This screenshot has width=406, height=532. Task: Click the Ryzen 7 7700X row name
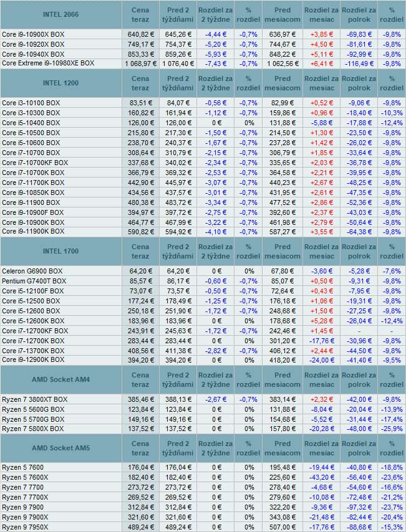point(25,497)
